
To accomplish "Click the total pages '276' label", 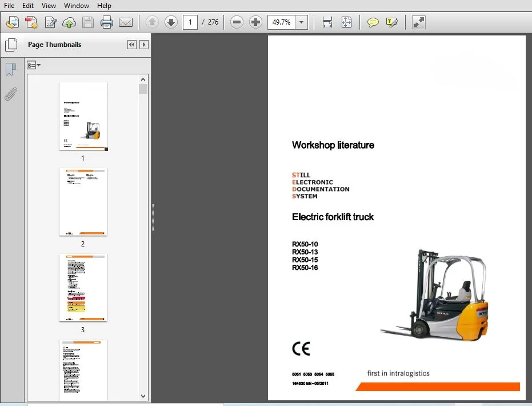I will pyautogui.click(x=213, y=22).
